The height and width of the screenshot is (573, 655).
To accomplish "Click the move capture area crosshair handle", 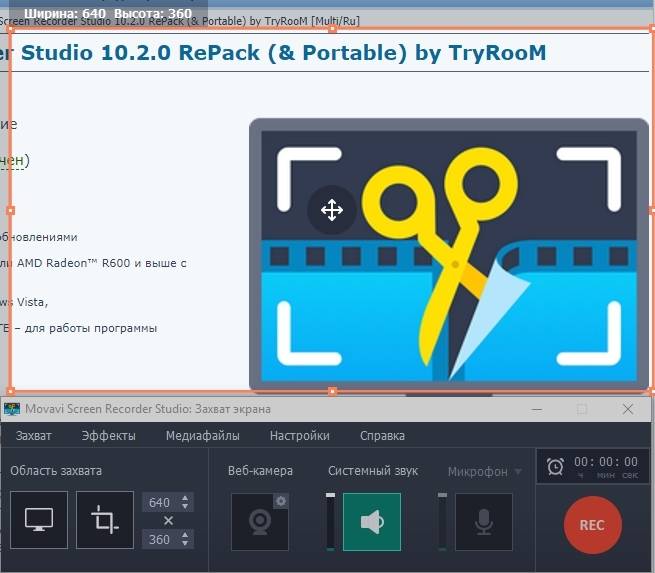I will (332, 210).
